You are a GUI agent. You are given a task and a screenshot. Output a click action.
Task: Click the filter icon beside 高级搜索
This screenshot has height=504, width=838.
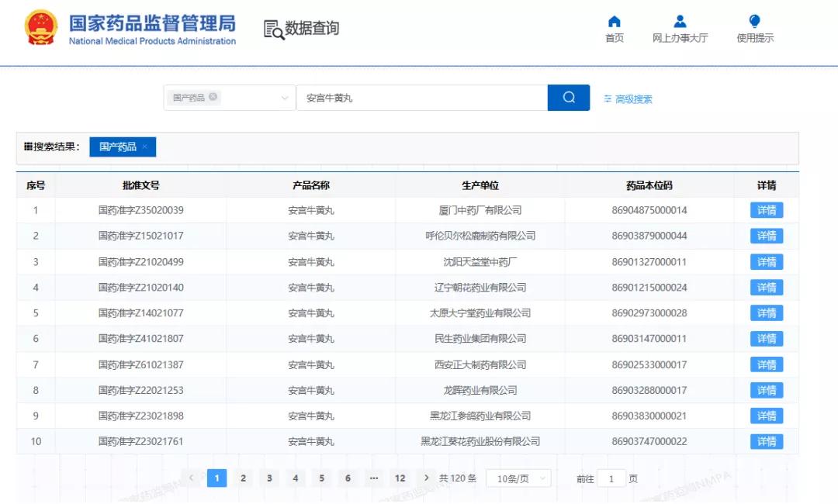pos(608,98)
